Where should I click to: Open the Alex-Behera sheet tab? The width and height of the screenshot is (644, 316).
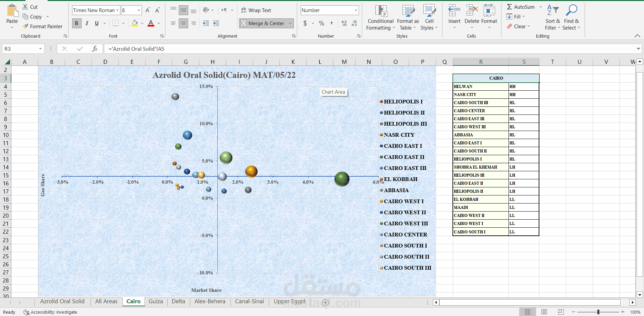point(210,301)
